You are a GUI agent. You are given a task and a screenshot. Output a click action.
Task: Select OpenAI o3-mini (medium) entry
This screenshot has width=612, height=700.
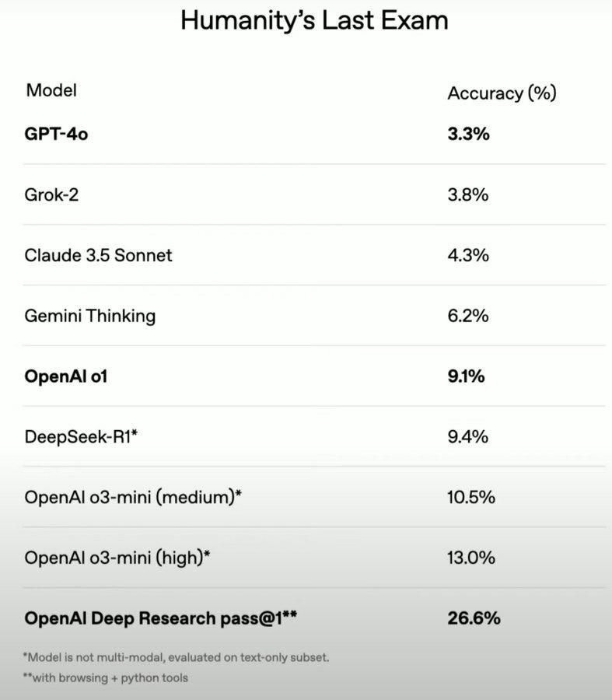coord(133,497)
